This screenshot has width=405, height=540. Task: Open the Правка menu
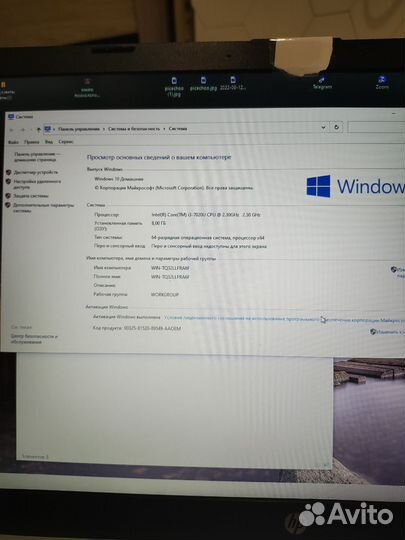coord(32,142)
